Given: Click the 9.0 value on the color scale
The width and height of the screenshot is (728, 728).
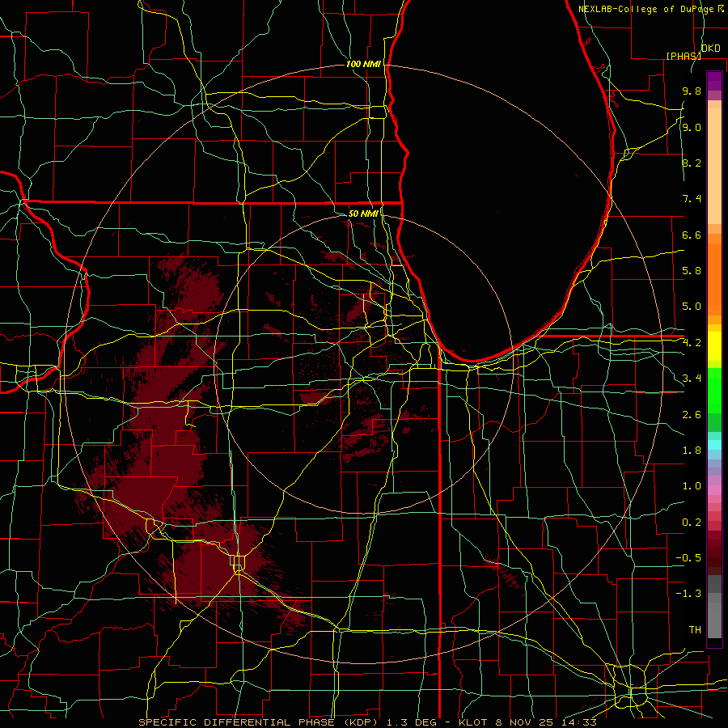Looking at the screenshot, I should 692,127.
